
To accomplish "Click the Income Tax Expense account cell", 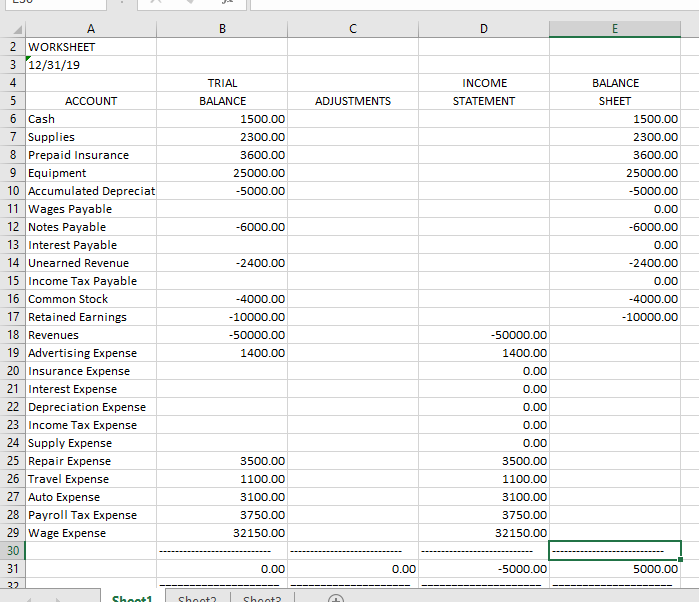I will [91, 425].
